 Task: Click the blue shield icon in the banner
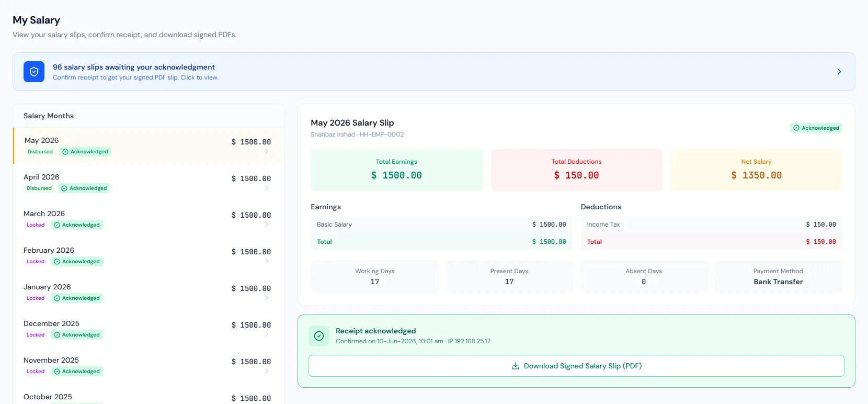pyautogui.click(x=34, y=72)
